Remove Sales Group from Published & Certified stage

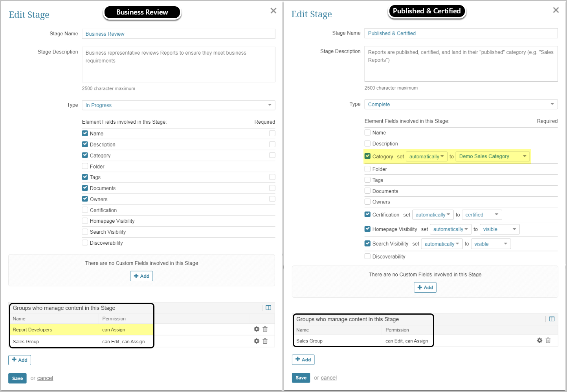pyautogui.click(x=548, y=340)
